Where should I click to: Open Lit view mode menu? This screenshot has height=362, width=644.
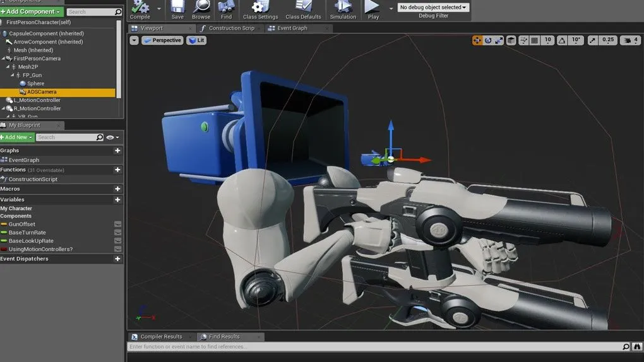pyautogui.click(x=196, y=40)
